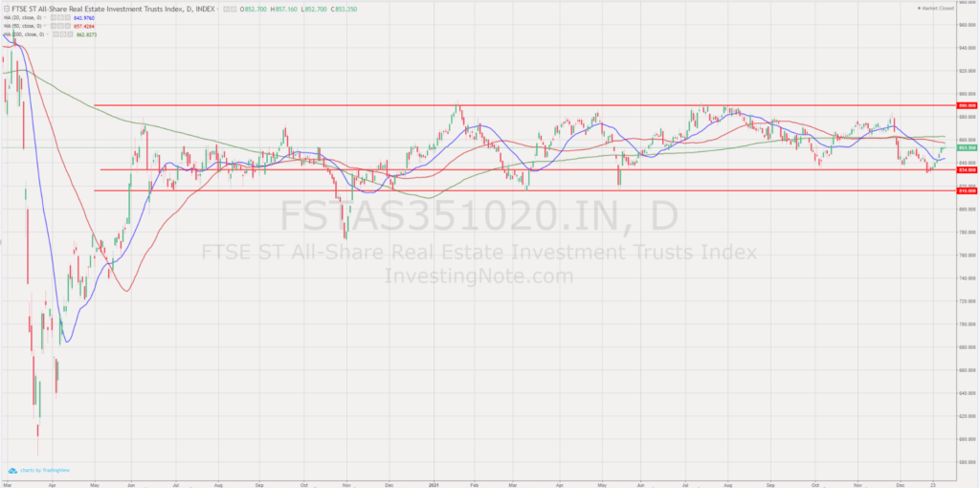Open the MA (20, close, 0) dropdown arrow
This screenshot has width=980, height=488.
pyautogui.click(x=45, y=18)
